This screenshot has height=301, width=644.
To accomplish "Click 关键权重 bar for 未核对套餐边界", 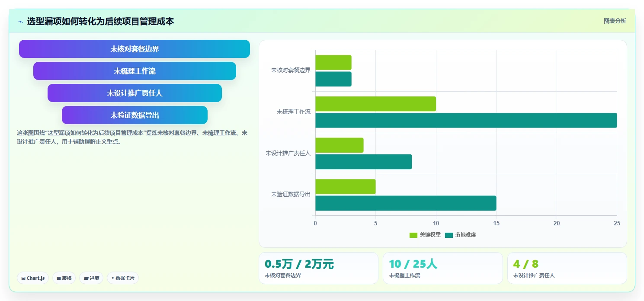I will (x=333, y=63).
